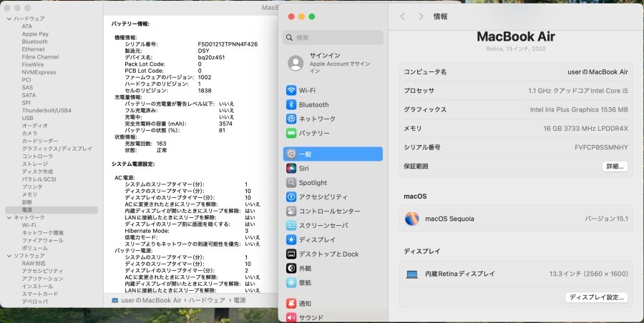Select Apple Pay in hardware list
644x323 pixels.
(35, 34)
